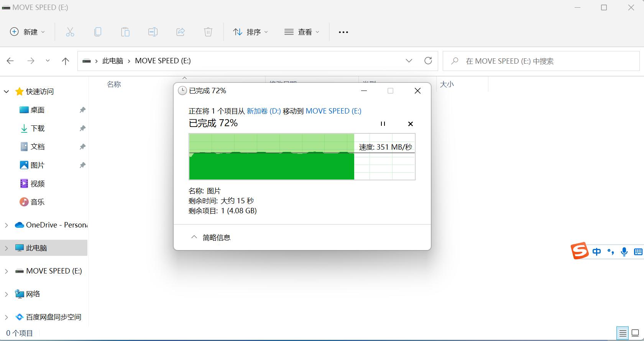Viewport: 644px width, 341px height.
Task: Select MOVE SPEED (E:) in sidebar
Action: coord(48,271)
